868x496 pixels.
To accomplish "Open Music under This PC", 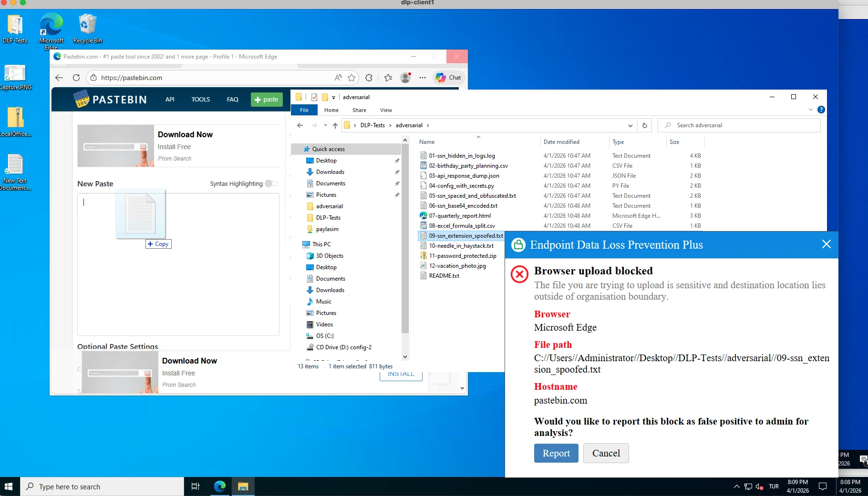I will (x=323, y=302).
